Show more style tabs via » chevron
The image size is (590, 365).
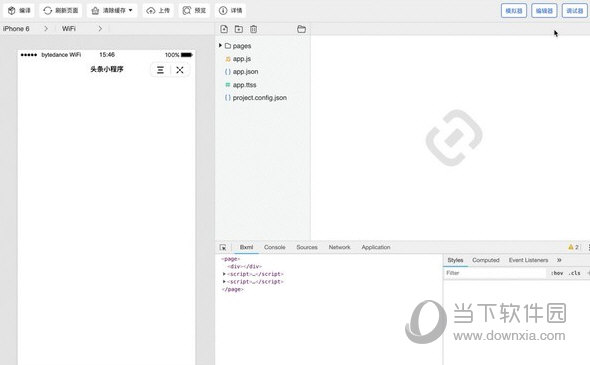pyautogui.click(x=559, y=260)
